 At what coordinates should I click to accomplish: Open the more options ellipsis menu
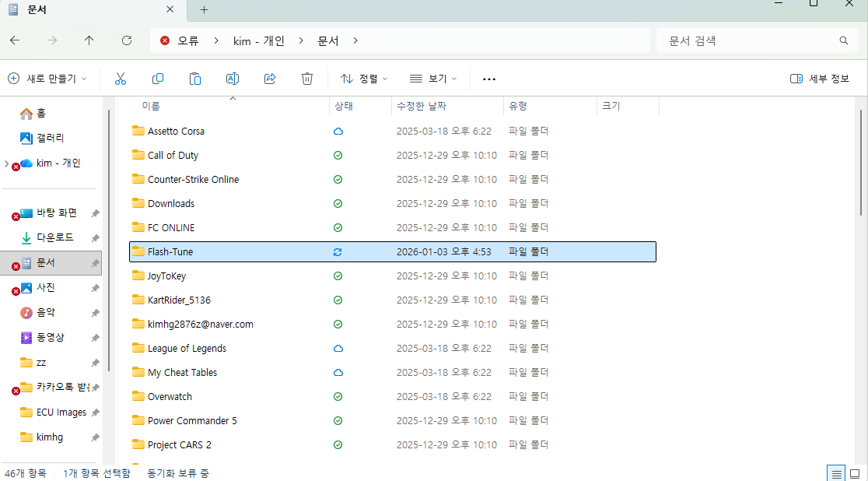tap(489, 79)
